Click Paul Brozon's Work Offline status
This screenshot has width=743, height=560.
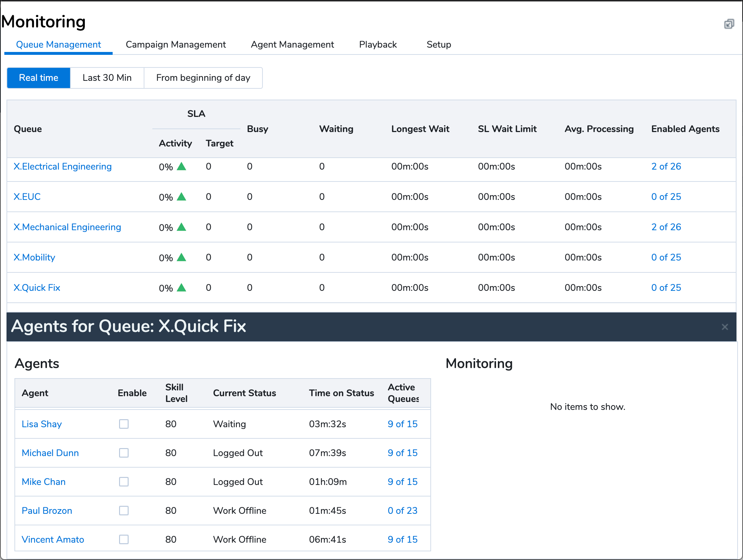(x=240, y=511)
